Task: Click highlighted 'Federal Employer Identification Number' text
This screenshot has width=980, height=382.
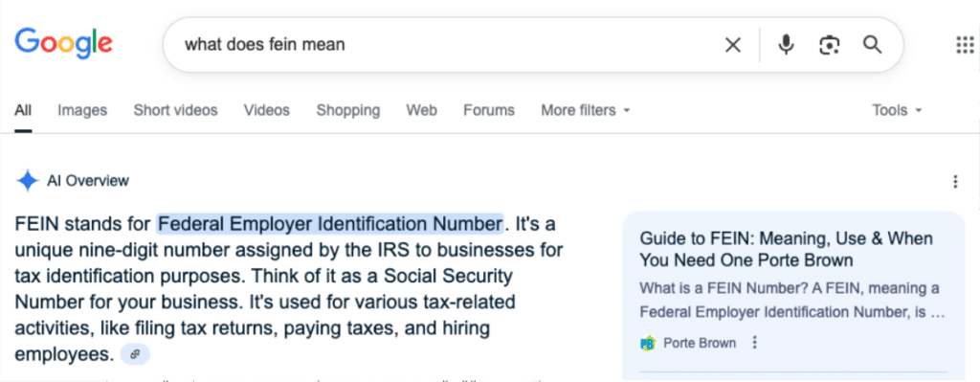Action: pyautogui.click(x=330, y=223)
